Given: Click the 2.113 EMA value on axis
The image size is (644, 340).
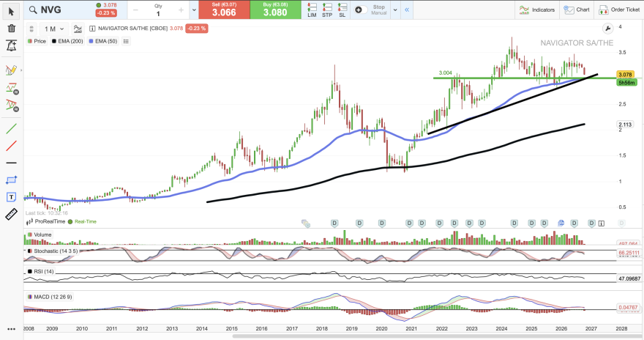Looking at the screenshot, I should click(625, 125).
